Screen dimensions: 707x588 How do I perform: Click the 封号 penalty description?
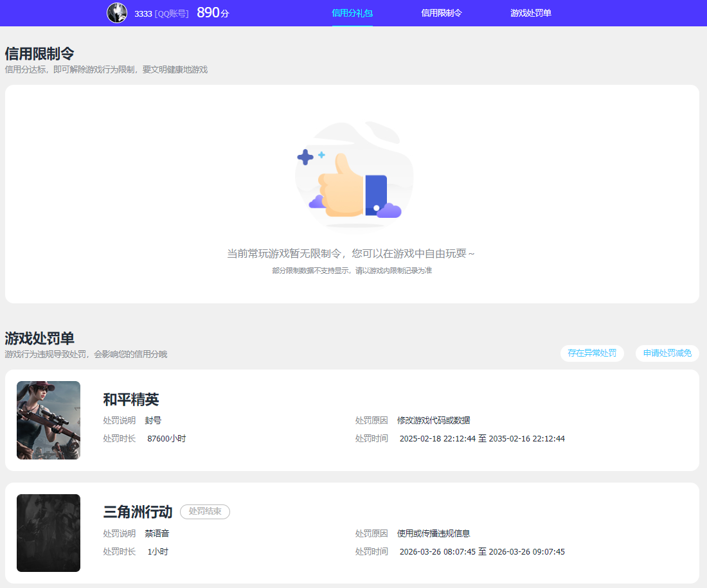click(153, 420)
